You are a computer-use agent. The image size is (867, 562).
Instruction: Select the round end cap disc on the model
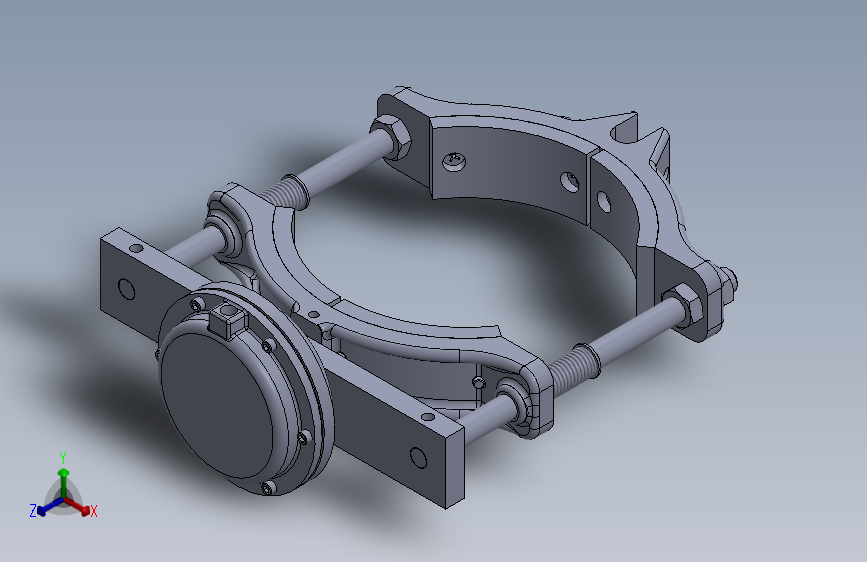(x=217, y=404)
